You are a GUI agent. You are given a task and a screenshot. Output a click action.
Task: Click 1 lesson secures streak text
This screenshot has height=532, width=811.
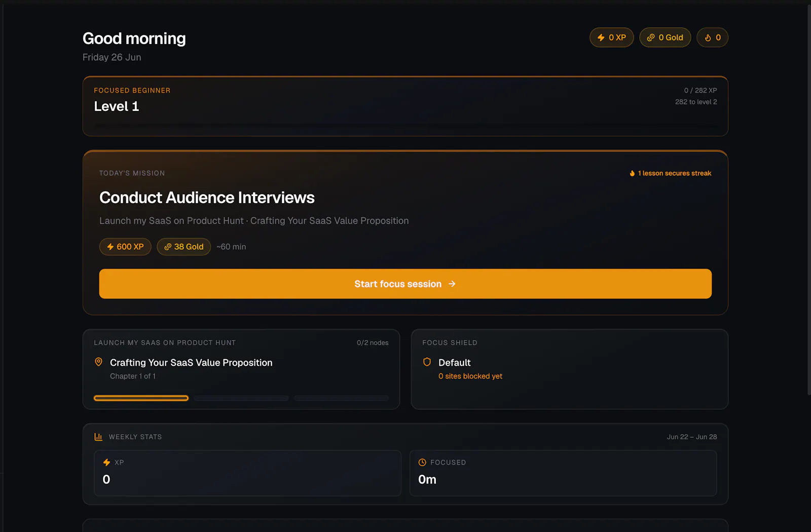point(675,173)
